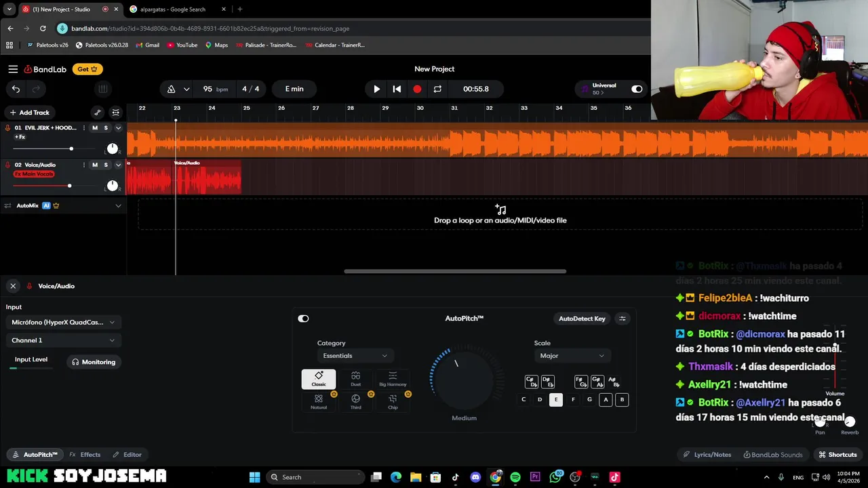Click the AutoDetect Key button
The height and width of the screenshot is (488, 868).
[582, 319]
